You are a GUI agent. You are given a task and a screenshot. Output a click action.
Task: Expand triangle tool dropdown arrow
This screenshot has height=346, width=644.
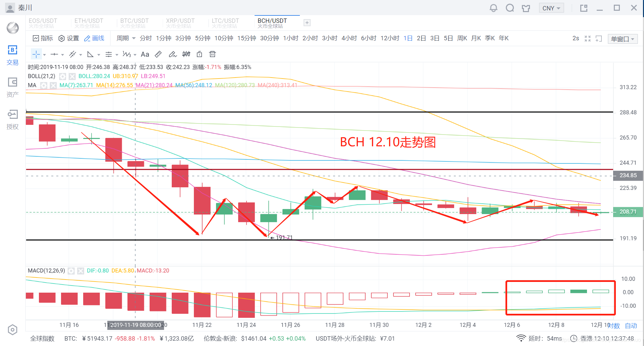pyautogui.click(x=99, y=55)
